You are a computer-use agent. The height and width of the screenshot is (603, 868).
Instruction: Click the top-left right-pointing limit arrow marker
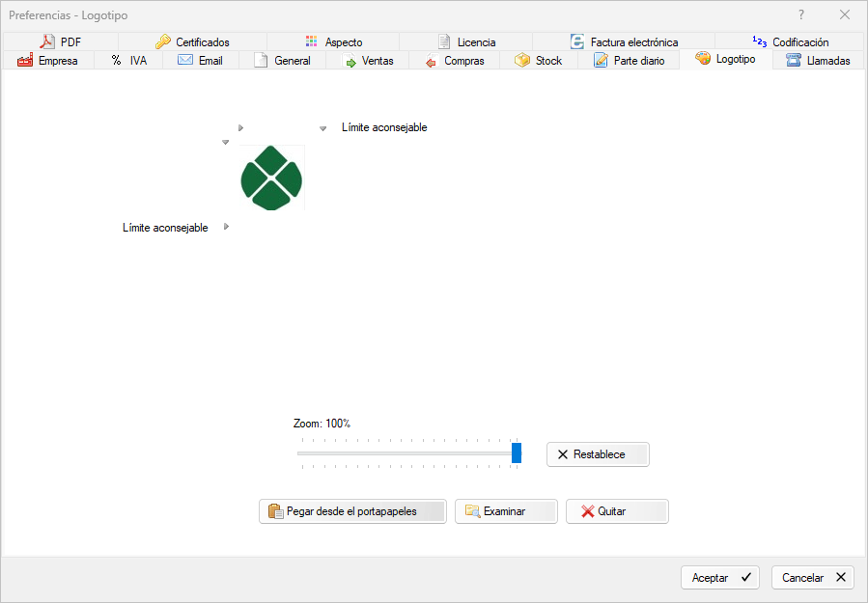[240, 127]
